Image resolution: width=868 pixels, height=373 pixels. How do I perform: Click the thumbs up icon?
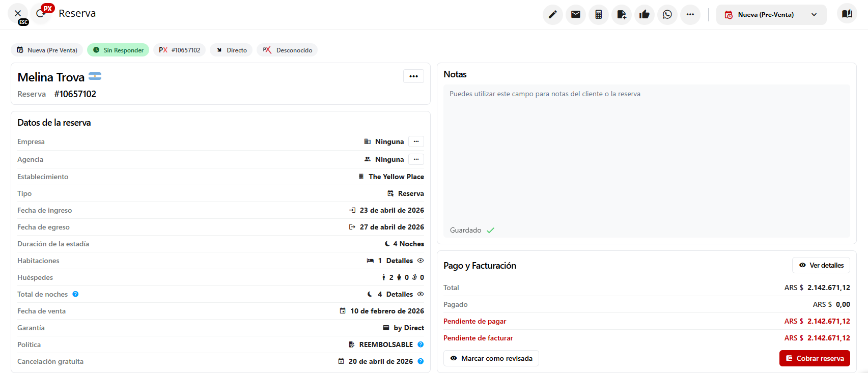(645, 15)
